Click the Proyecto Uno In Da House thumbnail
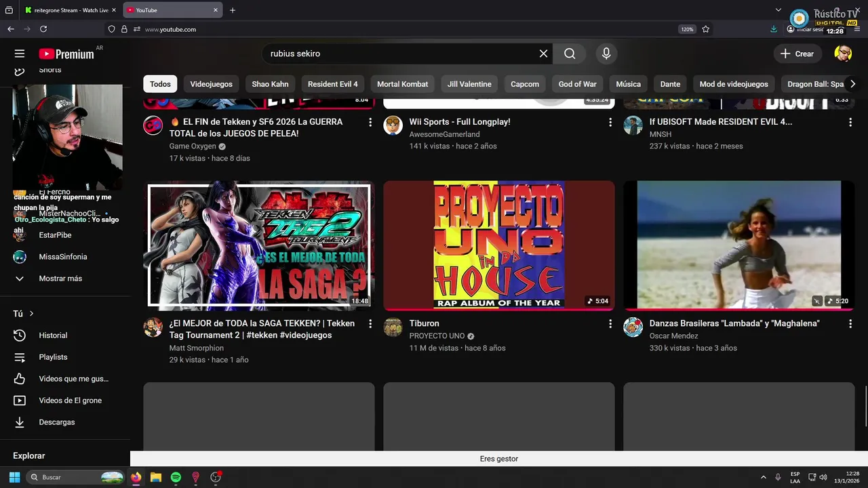Image resolution: width=868 pixels, height=488 pixels. pos(499,245)
